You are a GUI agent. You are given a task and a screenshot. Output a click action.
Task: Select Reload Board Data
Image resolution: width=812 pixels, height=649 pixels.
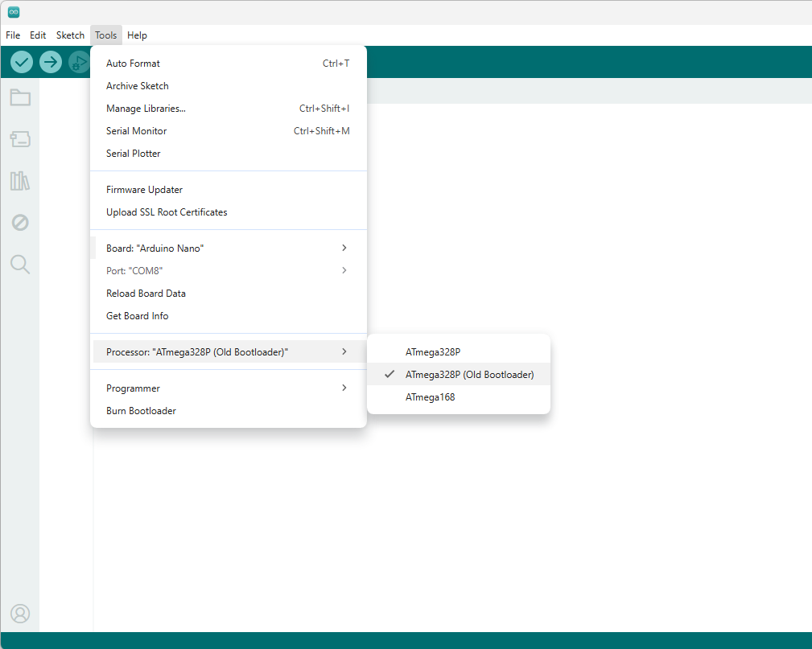click(229, 294)
